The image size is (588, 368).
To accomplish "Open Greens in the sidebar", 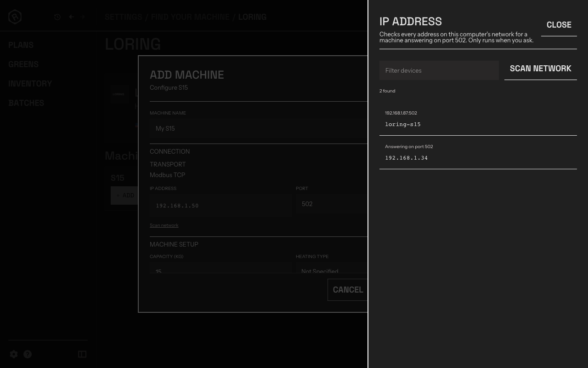I will [x=23, y=64].
